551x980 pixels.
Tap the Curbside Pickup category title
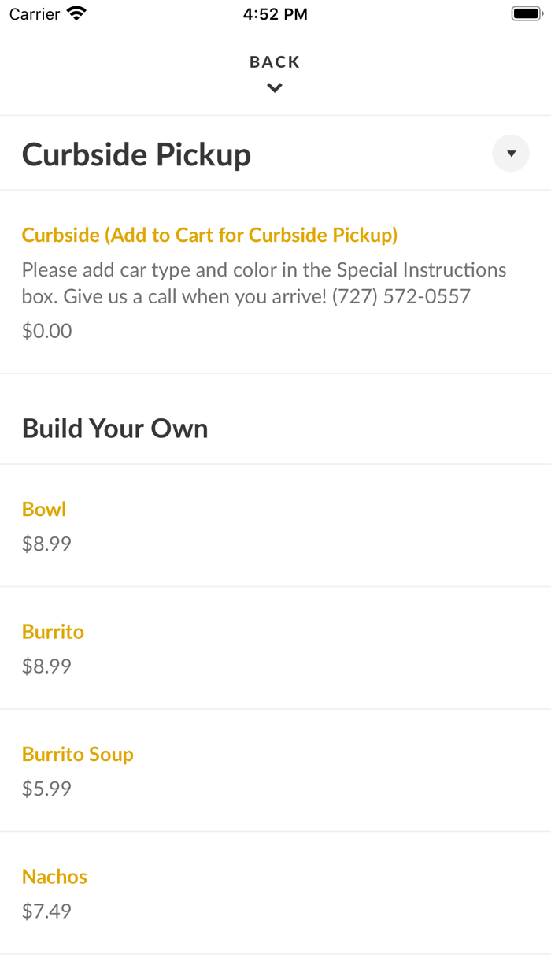point(136,154)
